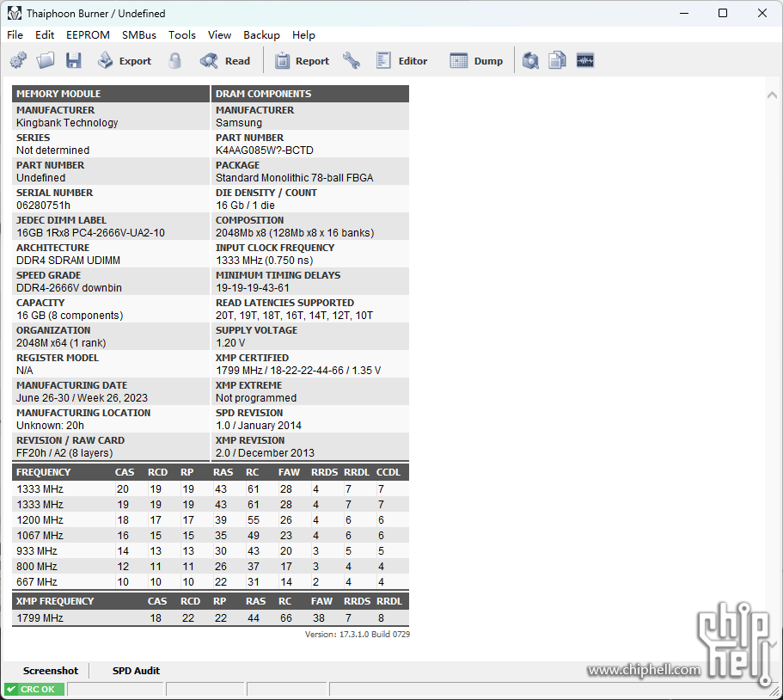Click 'DDR4-2666V downbin' speed grade
The height and width of the screenshot is (700, 783).
tap(69, 288)
